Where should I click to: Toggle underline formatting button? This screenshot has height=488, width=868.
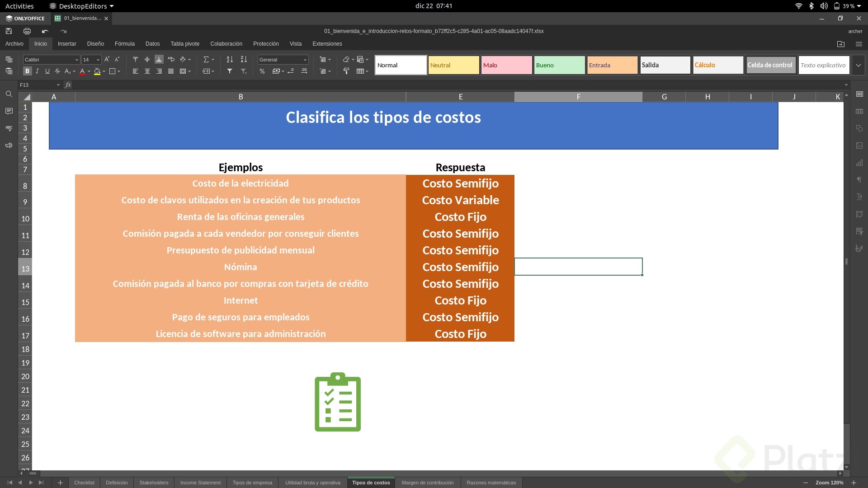point(47,71)
